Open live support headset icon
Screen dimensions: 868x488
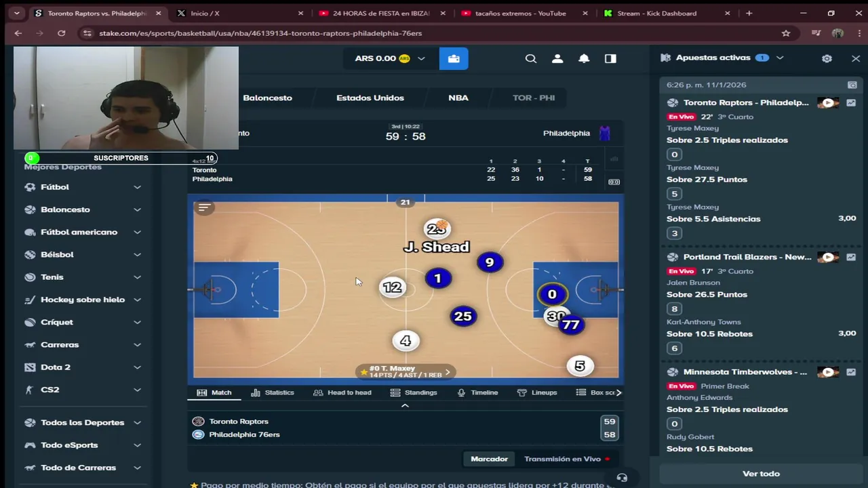tap(622, 478)
